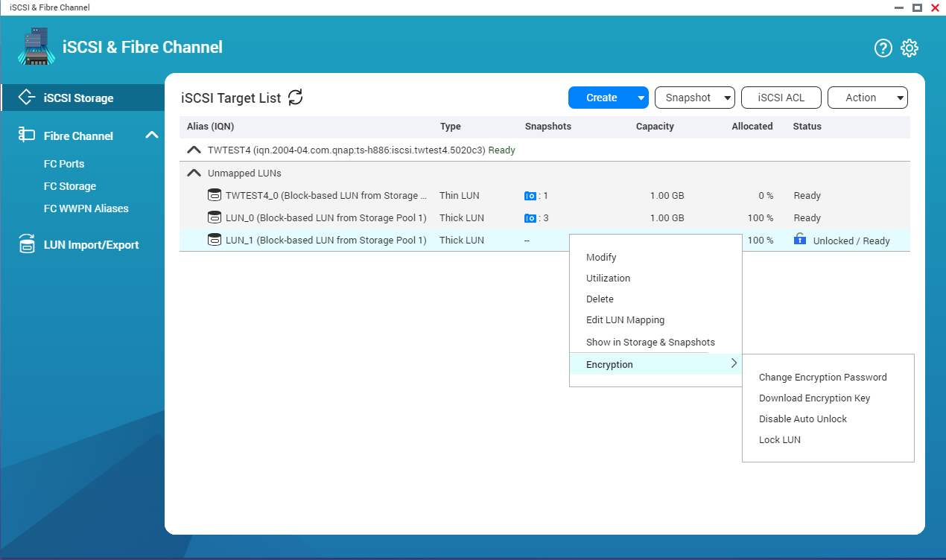The width and height of the screenshot is (946, 560).
Task: Sort by the Status column header
Action: click(807, 127)
